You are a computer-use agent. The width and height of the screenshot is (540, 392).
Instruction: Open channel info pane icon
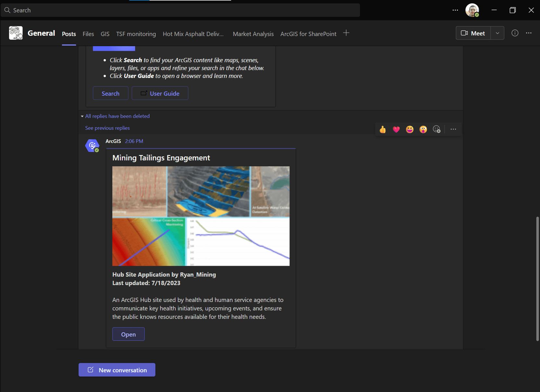(515, 33)
